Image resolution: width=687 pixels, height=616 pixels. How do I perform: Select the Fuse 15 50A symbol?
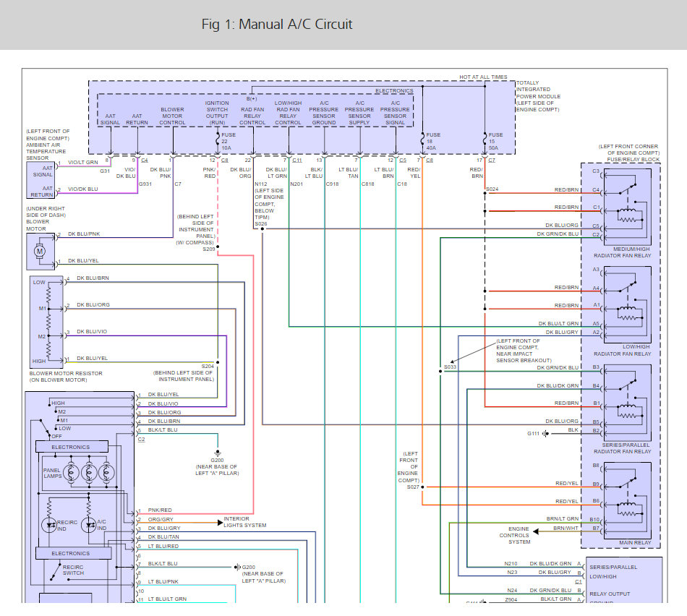485,138
